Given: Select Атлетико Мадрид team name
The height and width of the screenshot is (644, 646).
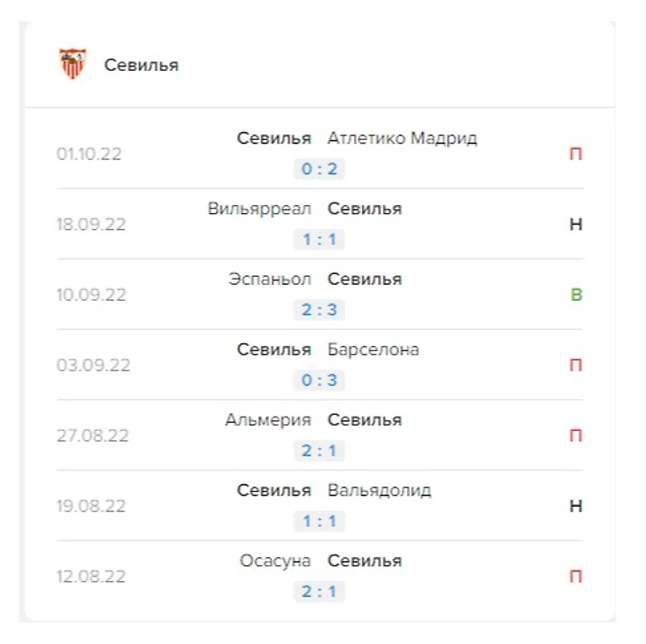Looking at the screenshot, I should [402, 138].
